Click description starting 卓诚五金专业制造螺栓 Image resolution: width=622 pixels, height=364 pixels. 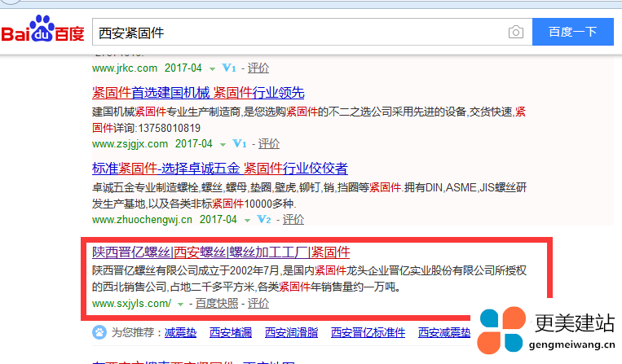point(309,195)
